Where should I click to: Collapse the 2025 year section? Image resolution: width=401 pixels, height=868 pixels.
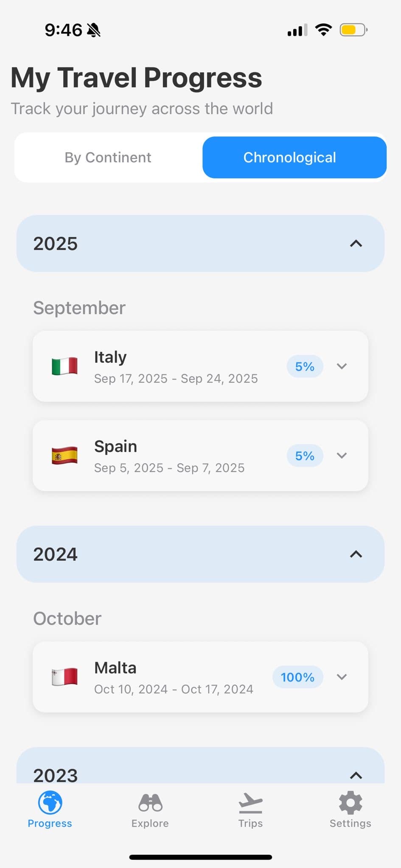356,244
